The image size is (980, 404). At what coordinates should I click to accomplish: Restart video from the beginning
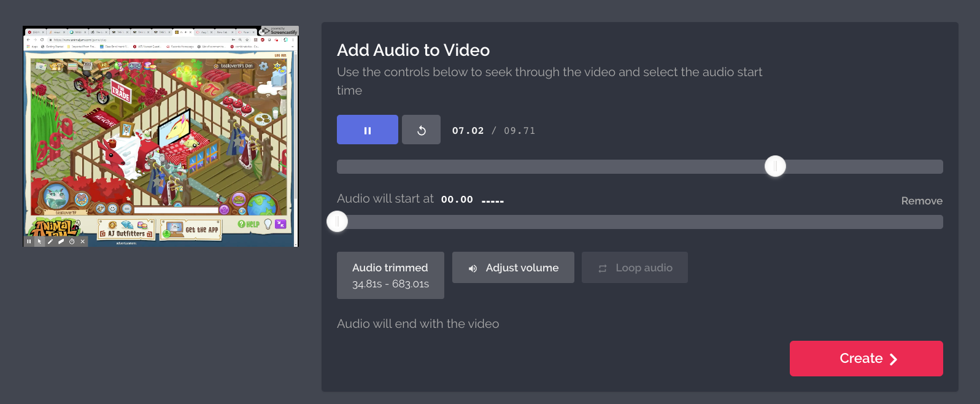click(x=421, y=130)
